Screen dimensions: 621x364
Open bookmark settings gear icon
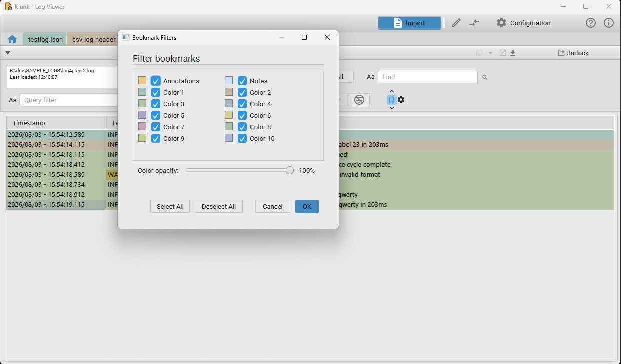(x=401, y=100)
